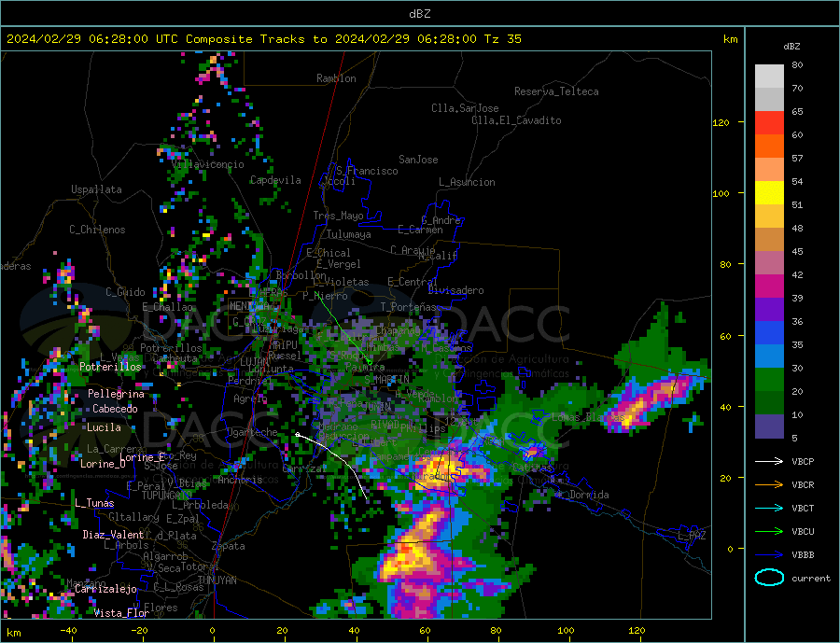Click the 'Dormida' map label
The height and width of the screenshot is (643, 840).
click(589, 495)
